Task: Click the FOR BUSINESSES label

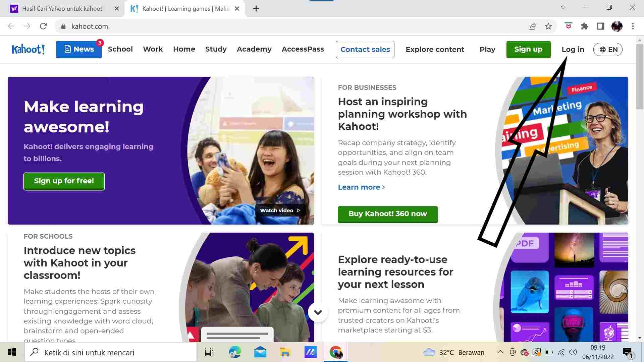Action: point(367,87)
